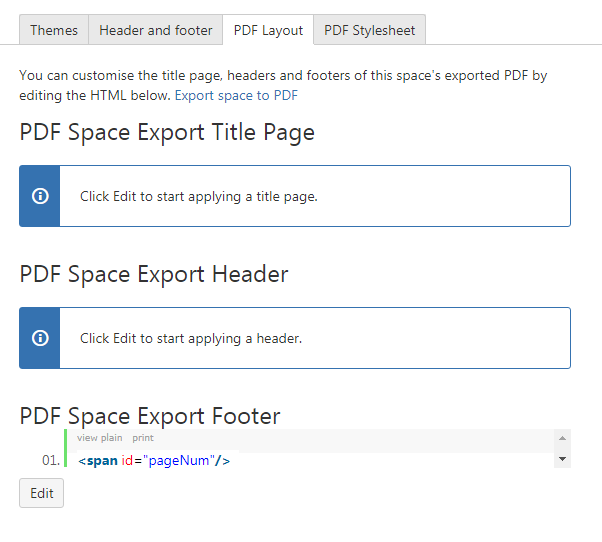Image resolution: width=602 pixels, height=542 pixels.
Task: Open the Themes tab
Action: tap(54, 30)
